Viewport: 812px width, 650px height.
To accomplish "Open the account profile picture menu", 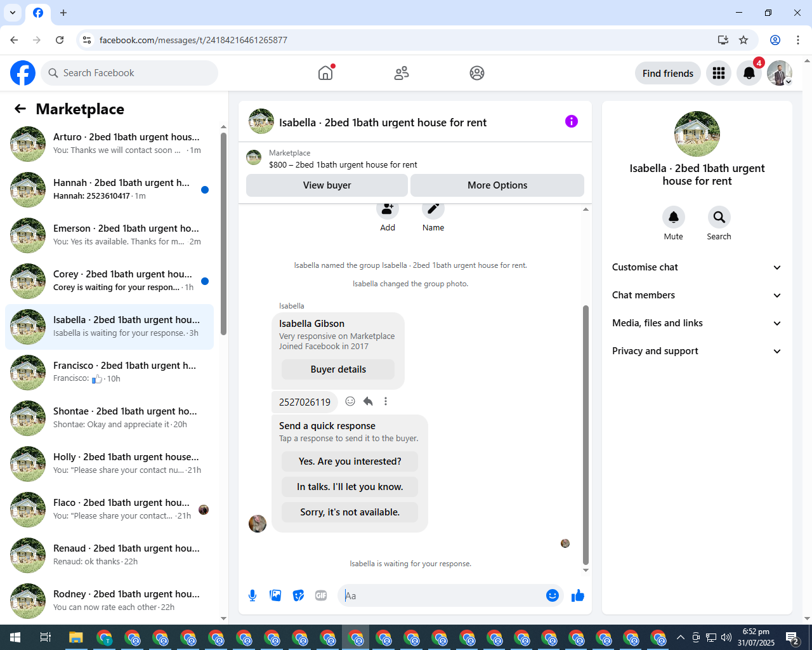I will point(780,73).
